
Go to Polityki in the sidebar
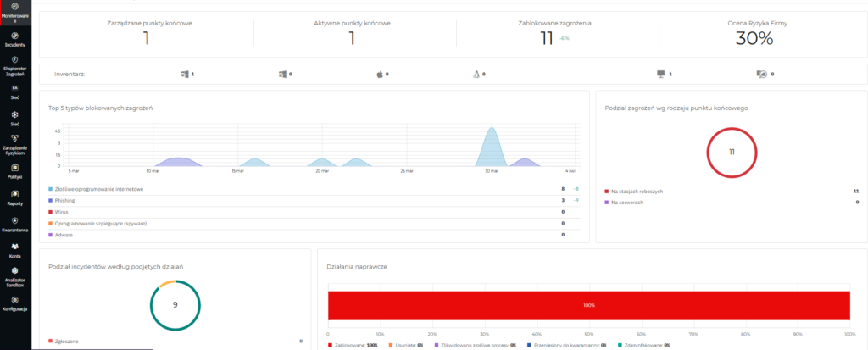click(14, 170)
